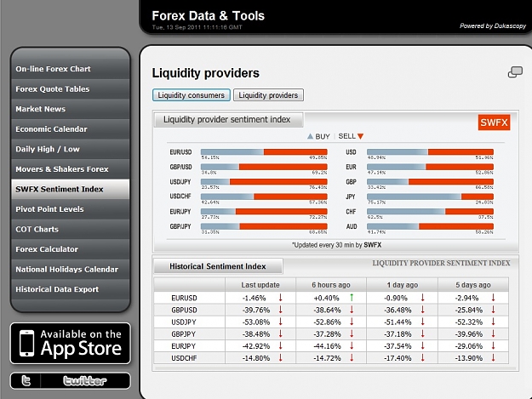Click USDCHF row label in history table
The image size is (532, 399).
pos(184,358)
